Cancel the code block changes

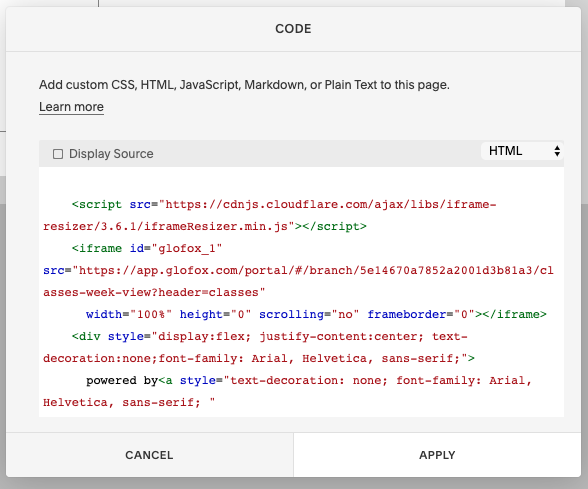149,455
